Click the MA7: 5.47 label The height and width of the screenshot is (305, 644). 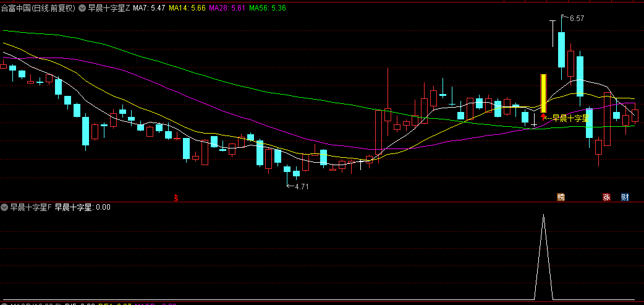coord(149,8)
